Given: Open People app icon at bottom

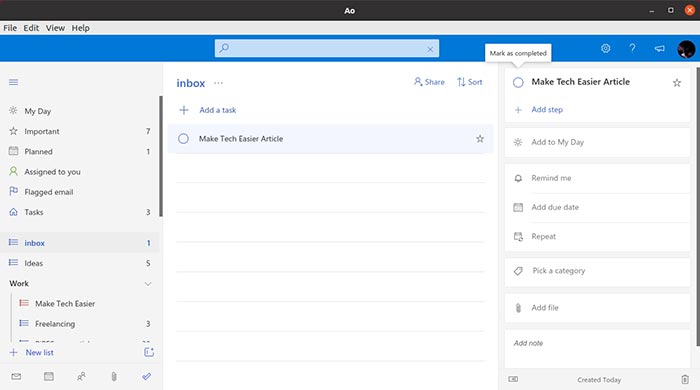Looking at the screenshot, I should (x=81, y=377).
